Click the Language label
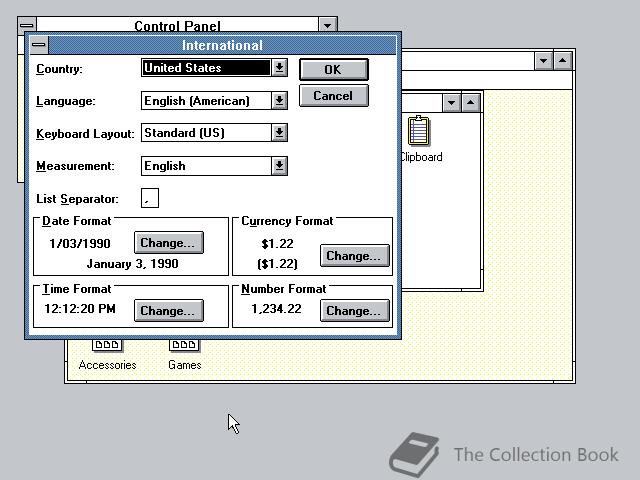Viewport: 640px width, 480px height. point(66,101)
